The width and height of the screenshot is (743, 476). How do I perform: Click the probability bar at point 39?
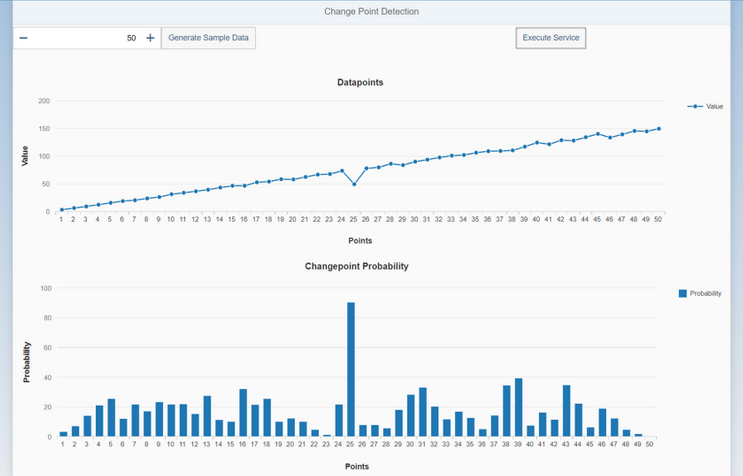[x=518, y=407]
